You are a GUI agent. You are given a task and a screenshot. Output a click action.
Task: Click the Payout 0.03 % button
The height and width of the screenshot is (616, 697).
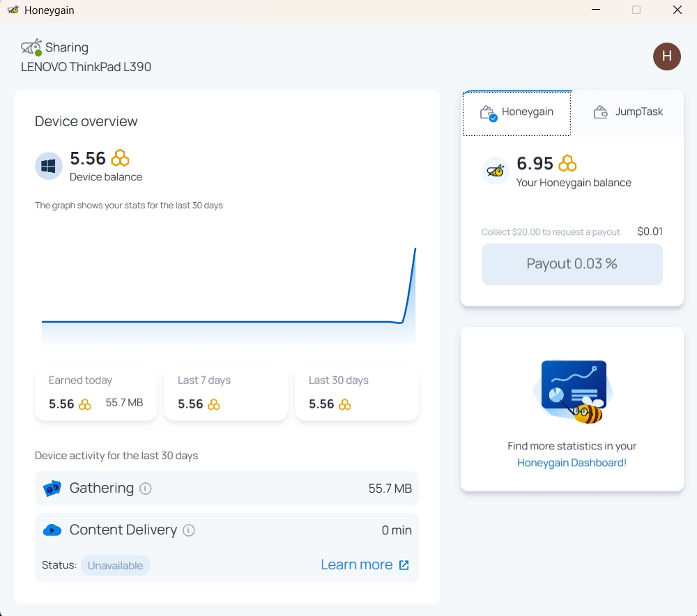pyautogui.click(x=572, y=264)
